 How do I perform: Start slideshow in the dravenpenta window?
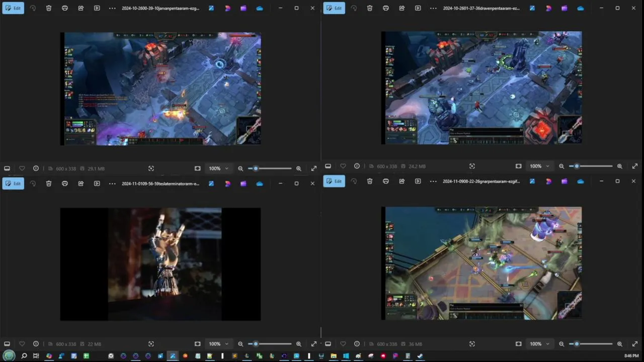click(x=418, y=8)
